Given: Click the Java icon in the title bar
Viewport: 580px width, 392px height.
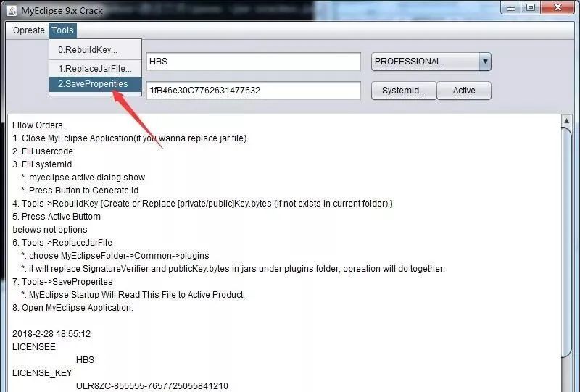Looking at the screenshot, I should [12, 9].
